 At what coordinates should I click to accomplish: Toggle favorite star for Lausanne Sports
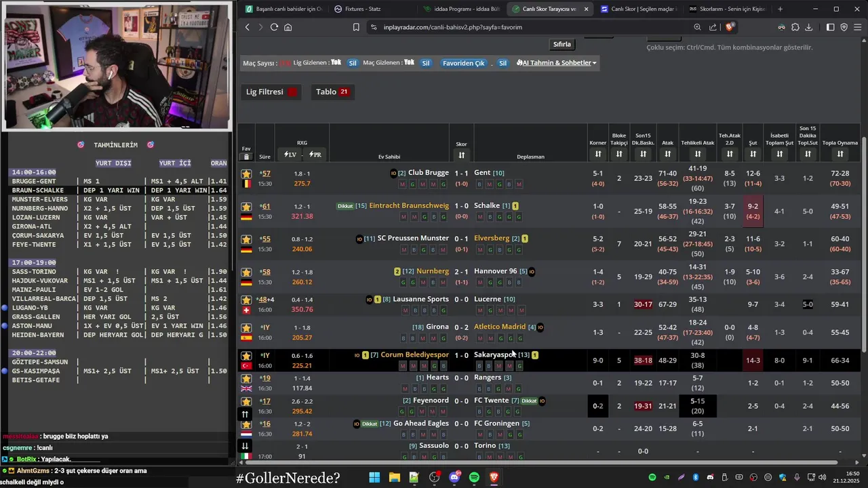[x=246, y=299]
